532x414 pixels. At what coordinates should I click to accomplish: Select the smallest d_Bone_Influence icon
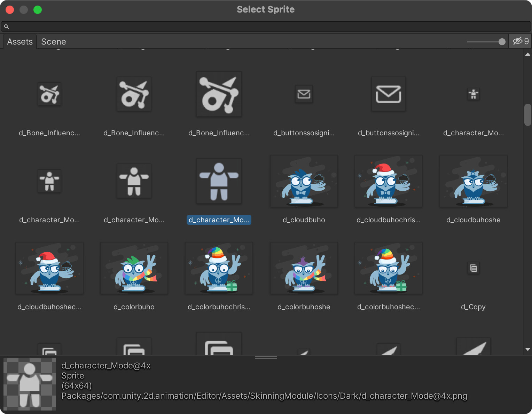[x=49, y=94]
